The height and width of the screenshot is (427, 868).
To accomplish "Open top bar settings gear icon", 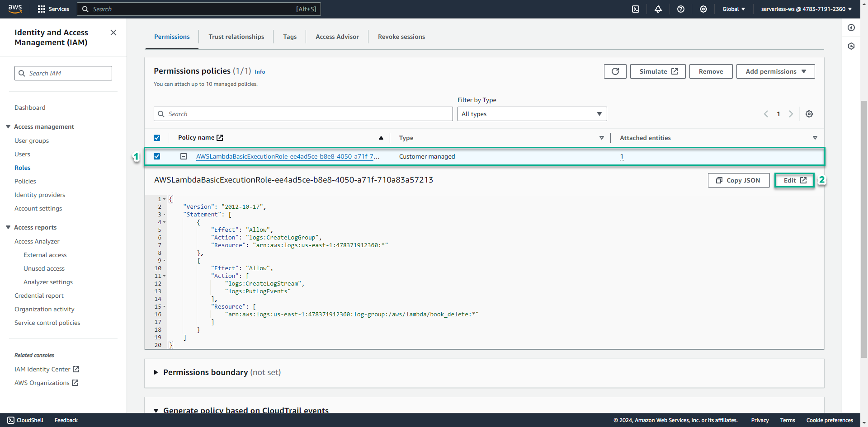I will tap(703, 9).
